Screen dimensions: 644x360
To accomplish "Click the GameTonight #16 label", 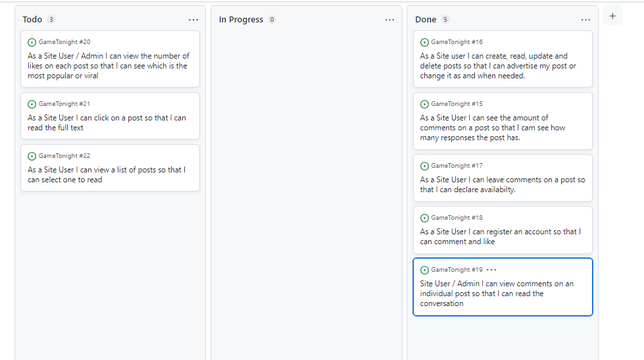I will pyautogui.click(x=457, y=42).
